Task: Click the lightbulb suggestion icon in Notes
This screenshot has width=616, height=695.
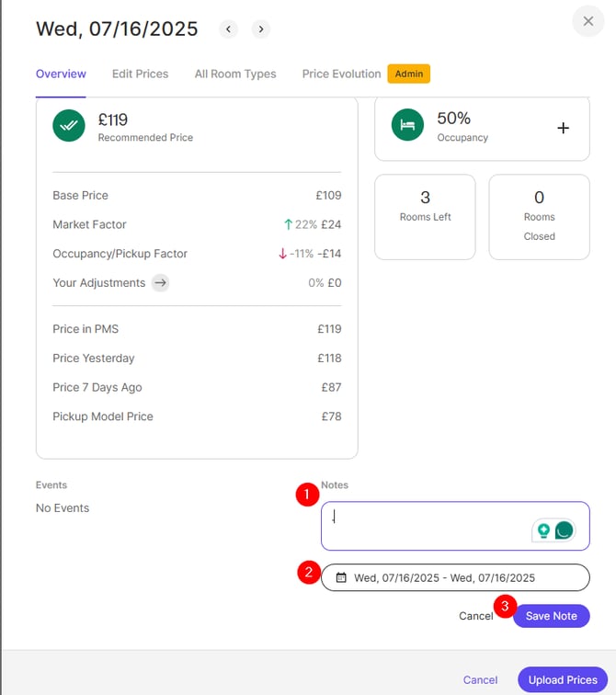Action: tap(544, 530)
